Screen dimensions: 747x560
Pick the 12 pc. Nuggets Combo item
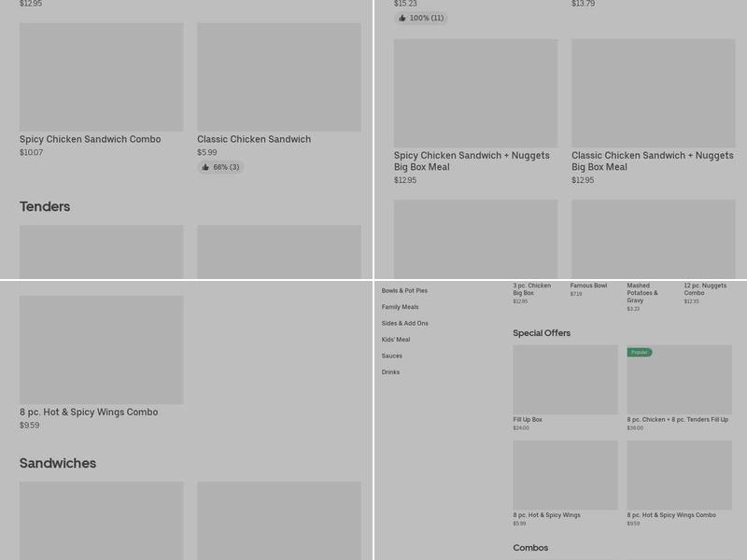pos(705,289)
